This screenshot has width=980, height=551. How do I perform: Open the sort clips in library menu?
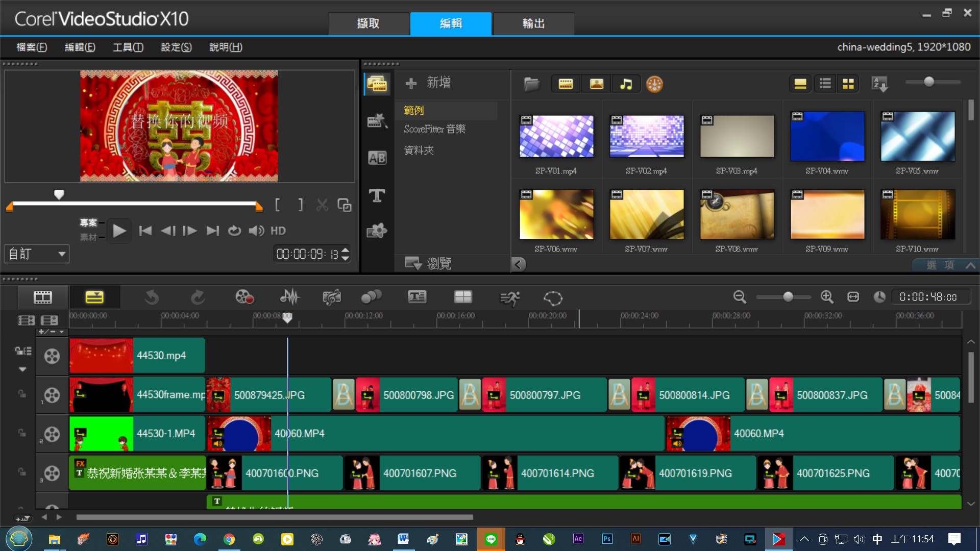click(x=880, y=84)
